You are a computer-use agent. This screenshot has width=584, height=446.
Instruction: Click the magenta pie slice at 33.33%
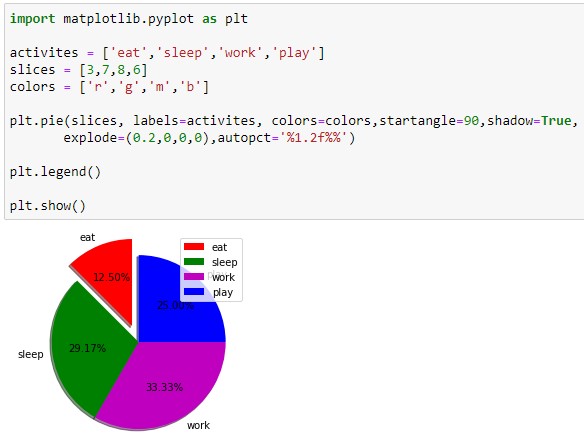164,388
